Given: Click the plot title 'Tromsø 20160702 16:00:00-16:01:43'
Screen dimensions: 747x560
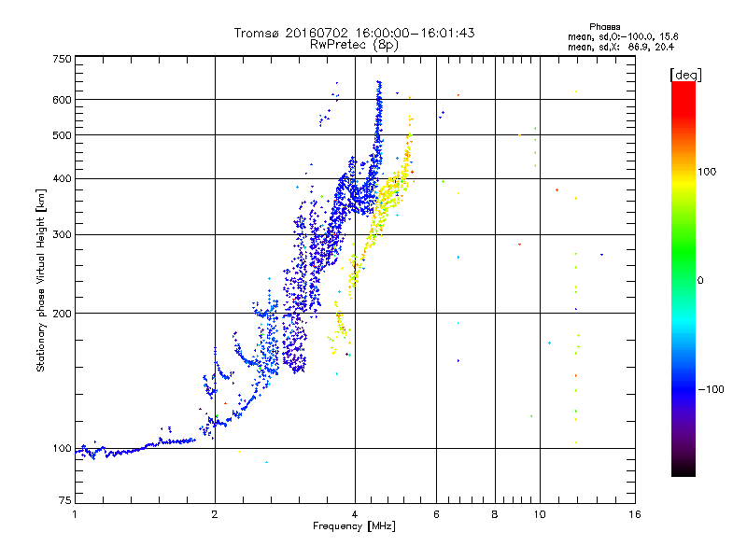Looking at the screenshot, I should click(354, 33).
